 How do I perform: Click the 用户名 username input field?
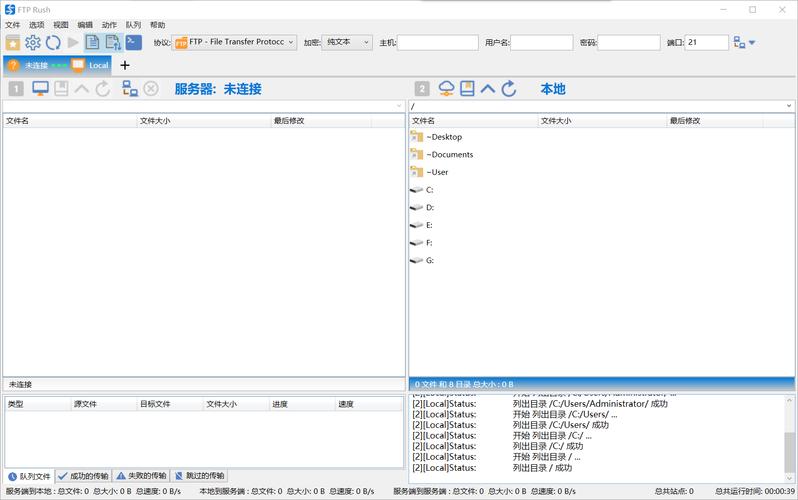tap(542, 42)
